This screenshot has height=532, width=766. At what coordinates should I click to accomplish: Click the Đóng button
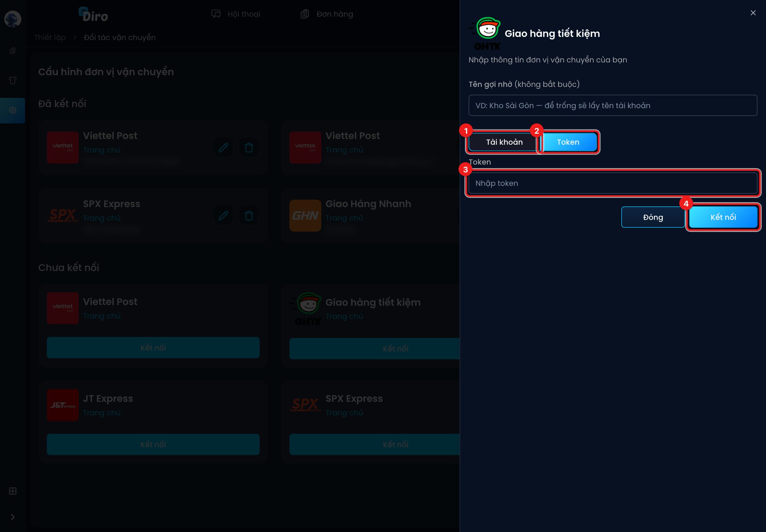[x=653, y=217]
